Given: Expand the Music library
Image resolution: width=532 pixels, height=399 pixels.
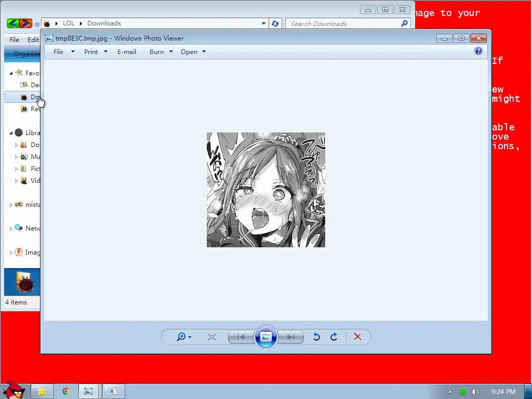Looking at the screenshot, I should point(16,157).
